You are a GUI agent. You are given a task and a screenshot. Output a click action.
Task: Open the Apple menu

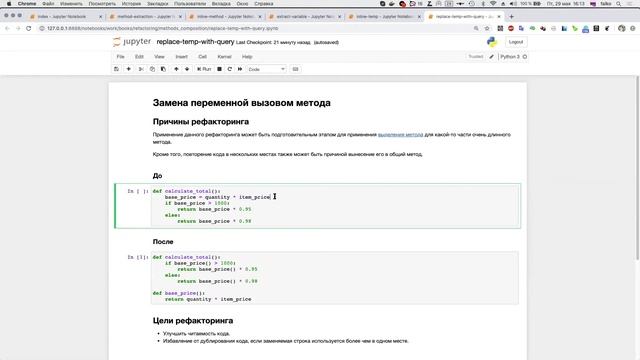click(9, 4)
